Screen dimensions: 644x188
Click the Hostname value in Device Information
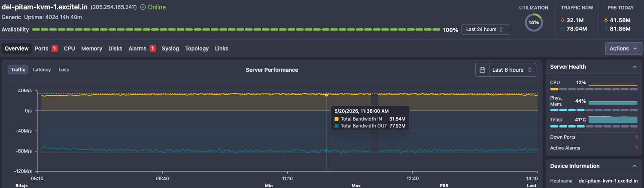608,181
